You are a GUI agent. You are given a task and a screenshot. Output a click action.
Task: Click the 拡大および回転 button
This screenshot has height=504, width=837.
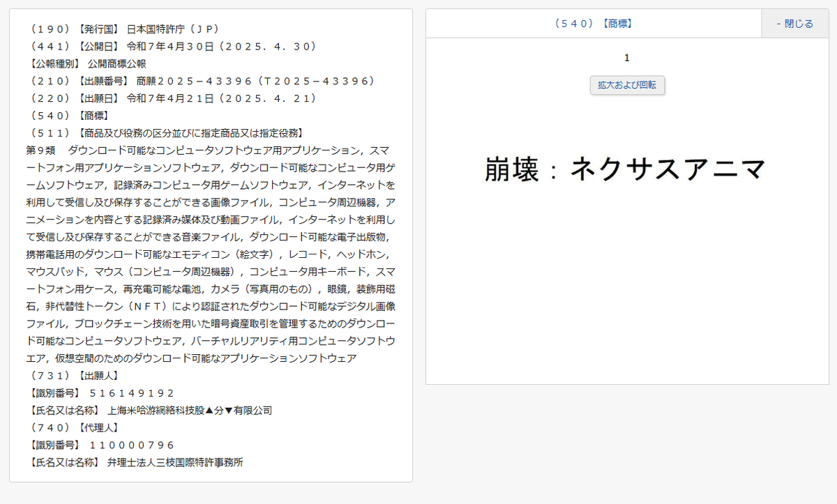tap(628, 85)
